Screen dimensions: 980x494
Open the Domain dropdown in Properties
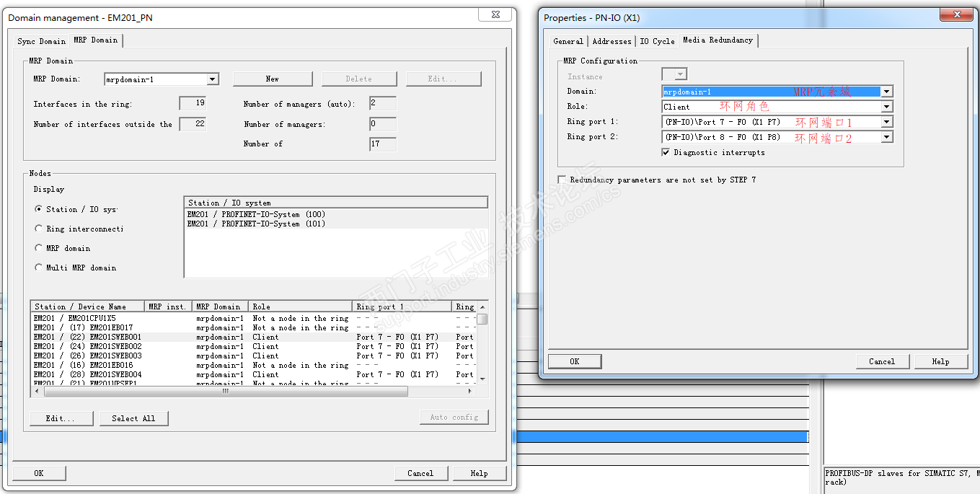[887, 92]
